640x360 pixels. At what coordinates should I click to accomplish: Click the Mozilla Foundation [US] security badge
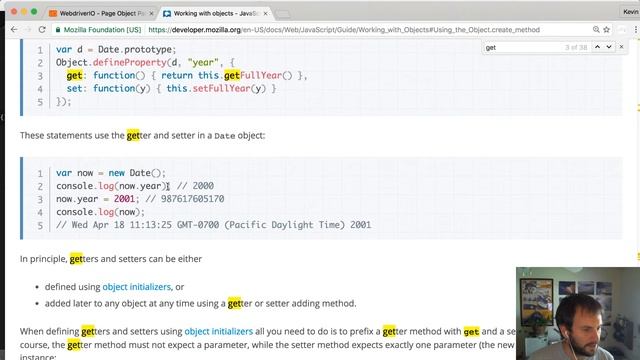(x=98, y=30)
